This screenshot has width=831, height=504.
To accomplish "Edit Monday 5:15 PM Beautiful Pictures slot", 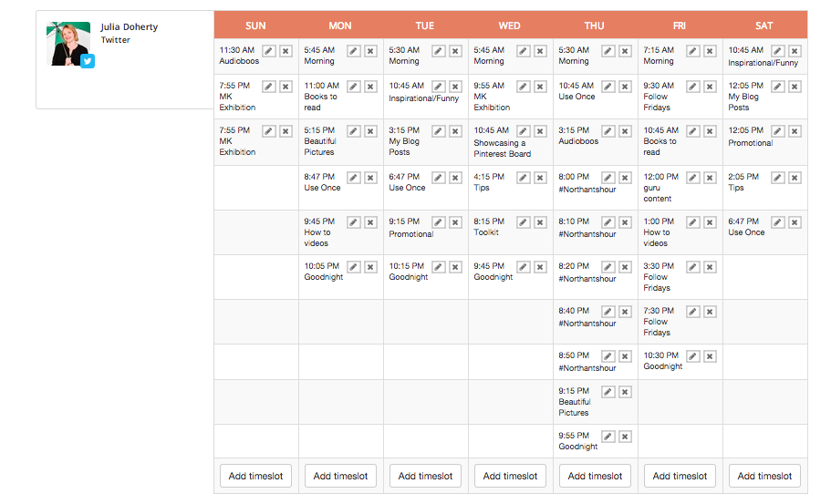I will pyautogui.click(x=354, y=130).
